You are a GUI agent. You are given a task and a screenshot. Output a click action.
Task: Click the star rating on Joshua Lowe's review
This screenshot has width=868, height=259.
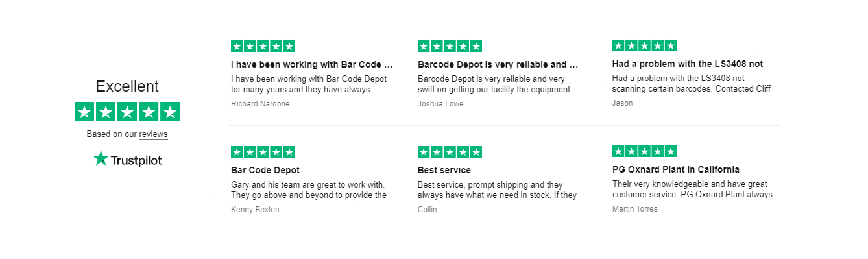click(x=450, y=46)
